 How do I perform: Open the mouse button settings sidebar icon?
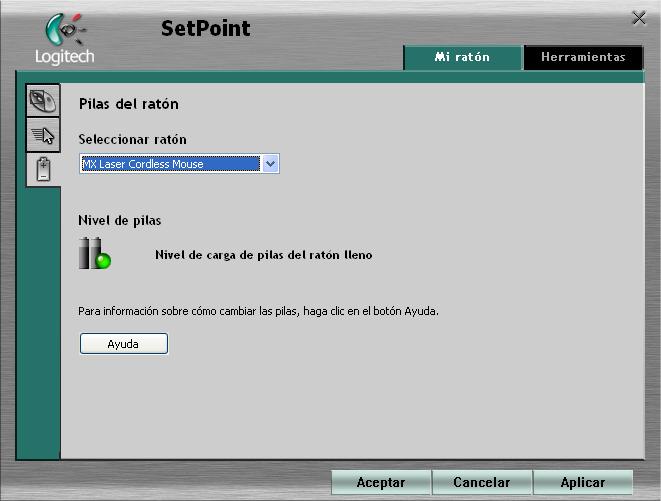tap(43, 101)
